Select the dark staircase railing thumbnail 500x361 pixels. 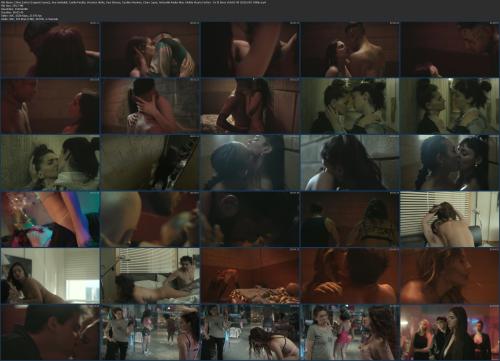point(150,162)
